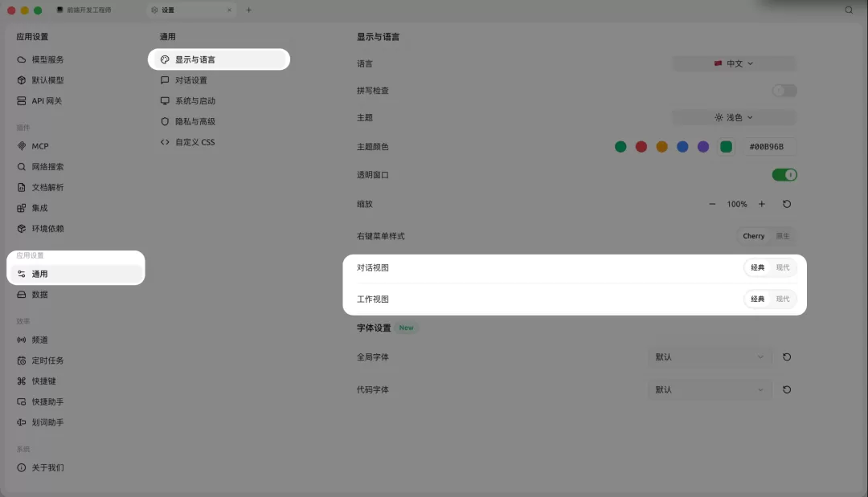Select Cherry right-click menu style

point(753,236)
